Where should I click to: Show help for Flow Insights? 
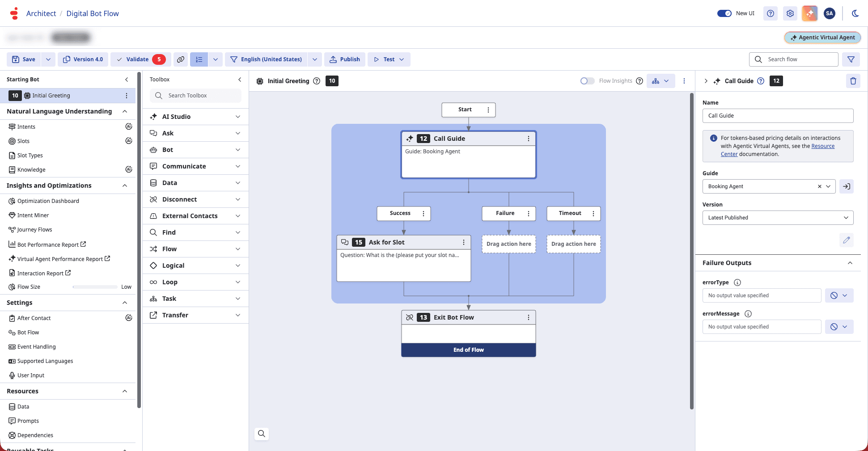click(x=639, y=81)
